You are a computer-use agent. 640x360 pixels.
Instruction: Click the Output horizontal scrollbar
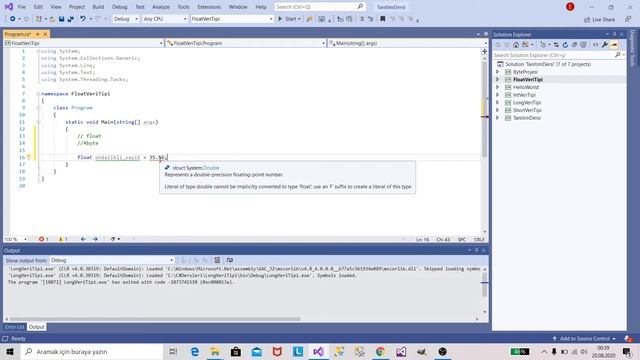pyautogui.click(x=155, y=319)
